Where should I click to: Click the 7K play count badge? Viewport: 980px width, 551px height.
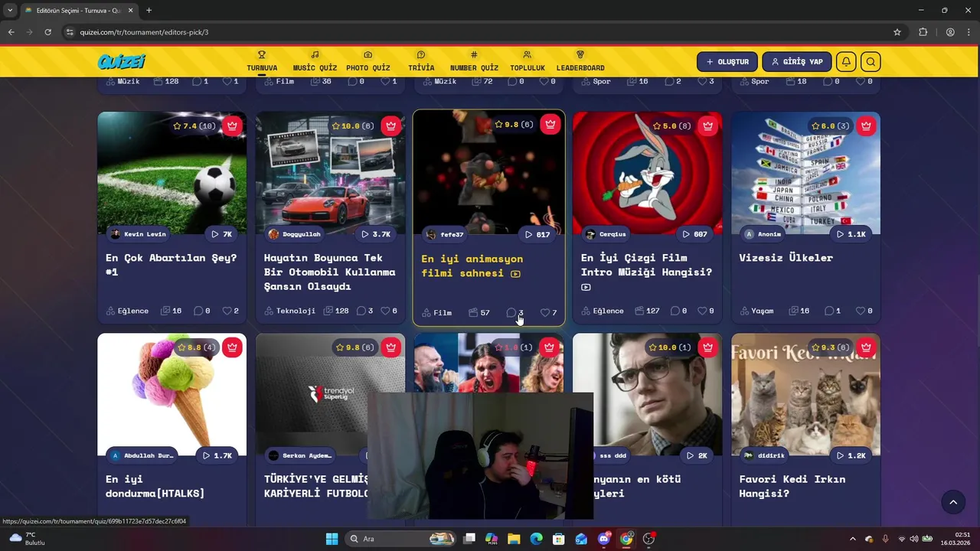point(222,234)
